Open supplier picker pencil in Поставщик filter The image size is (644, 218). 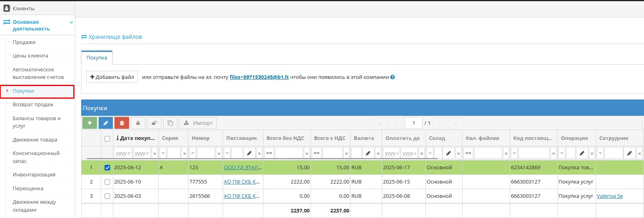click(x=250, y=153)
